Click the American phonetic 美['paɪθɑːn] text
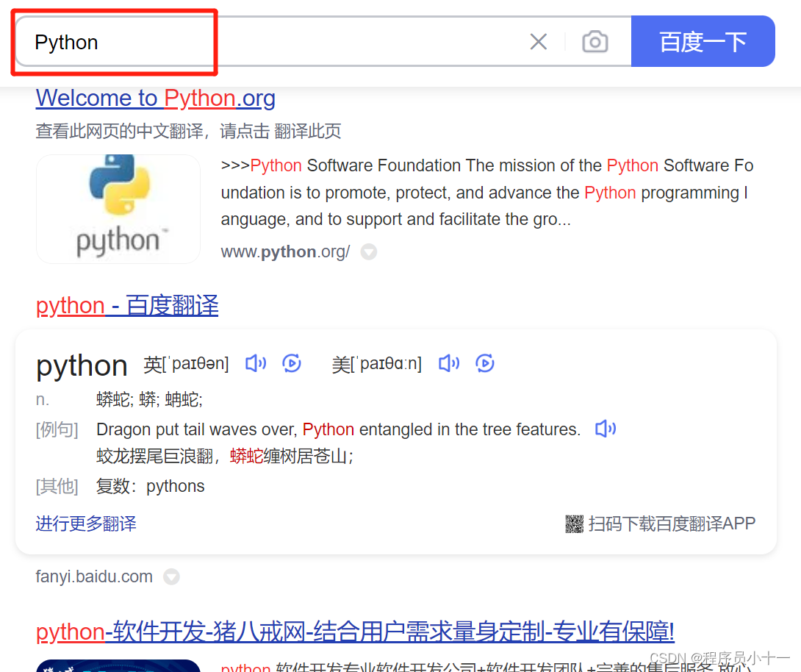Image resolution: width=801 pixels, height=672 pixels. (377, 364)
